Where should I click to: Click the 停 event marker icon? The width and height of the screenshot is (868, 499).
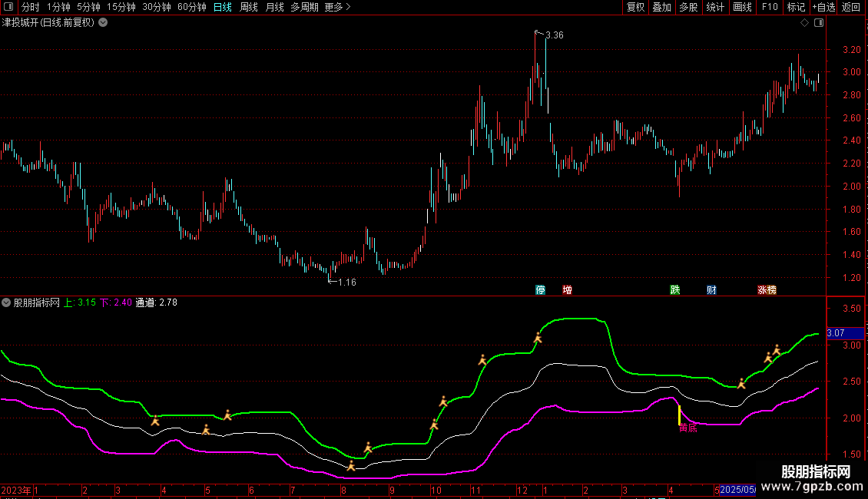pyautogui.click(x=541, y=290)
